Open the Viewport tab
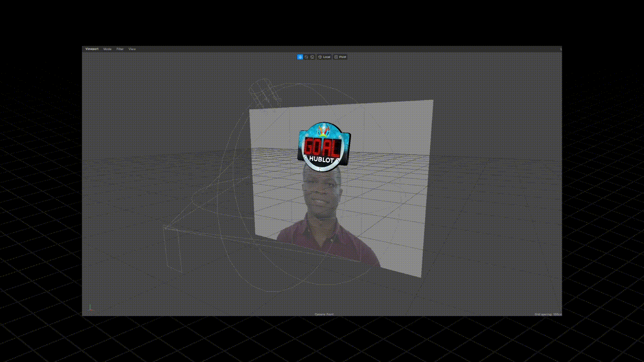 coord(92,49)
